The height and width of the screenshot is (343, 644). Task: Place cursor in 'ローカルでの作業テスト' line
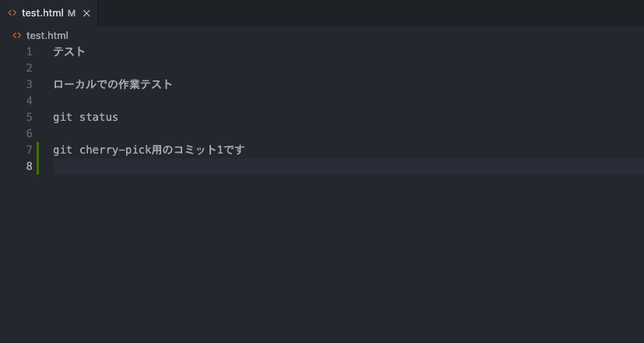113,84
